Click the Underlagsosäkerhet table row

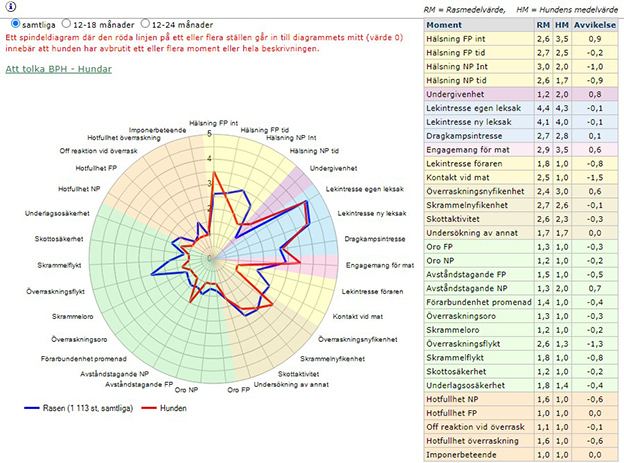pos(521,386)
